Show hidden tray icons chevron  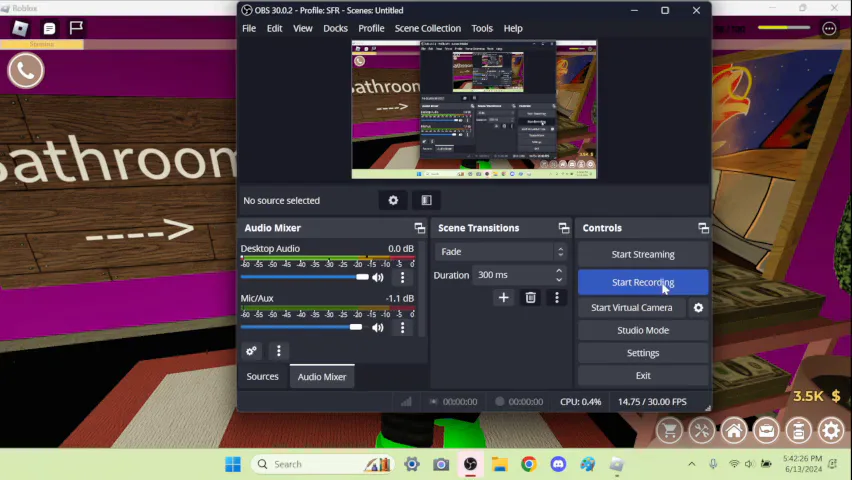pyautogui.click(x=691, y=464)
